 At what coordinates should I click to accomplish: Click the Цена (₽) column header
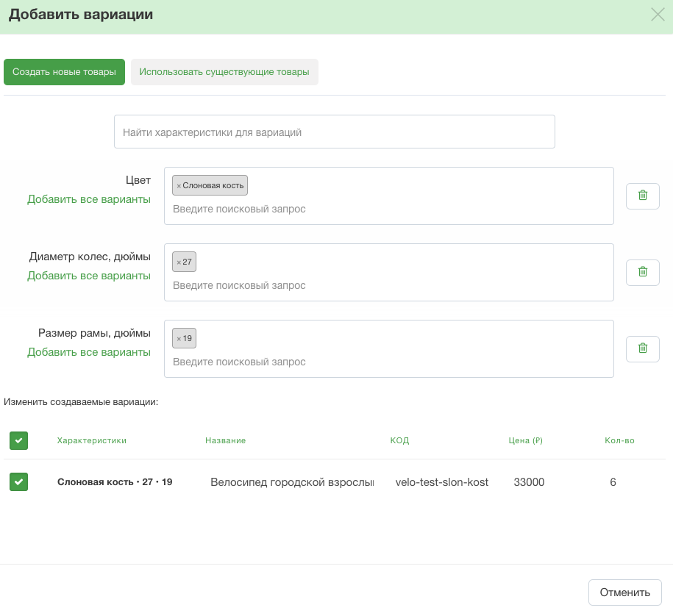(526, 440)
